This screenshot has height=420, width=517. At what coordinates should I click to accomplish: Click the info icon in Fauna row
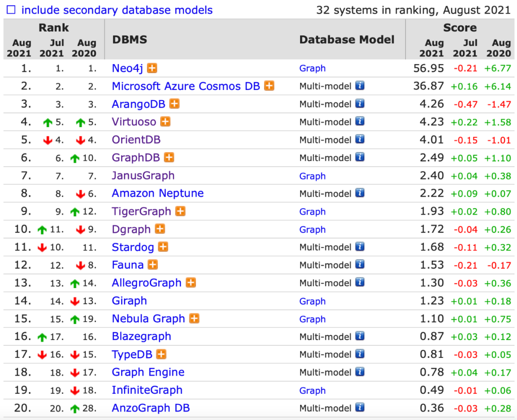[360, 265]
